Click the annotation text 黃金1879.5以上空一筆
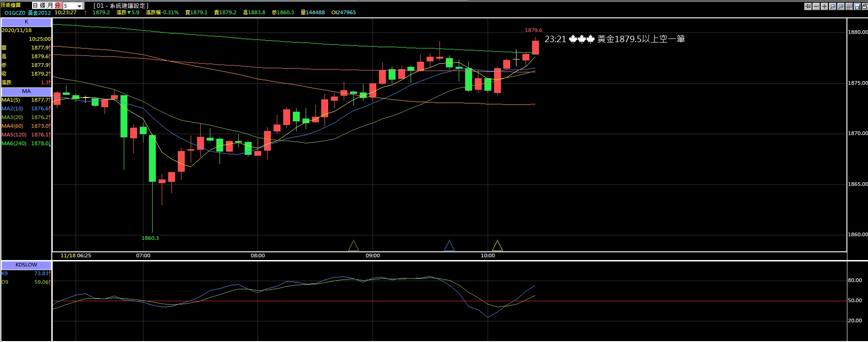Screen dimensions: 868x342 (x=641, y=39)
